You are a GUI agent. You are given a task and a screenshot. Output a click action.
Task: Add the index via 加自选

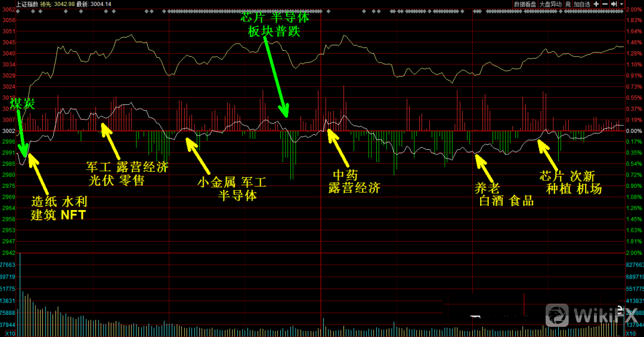pos(582,4)
